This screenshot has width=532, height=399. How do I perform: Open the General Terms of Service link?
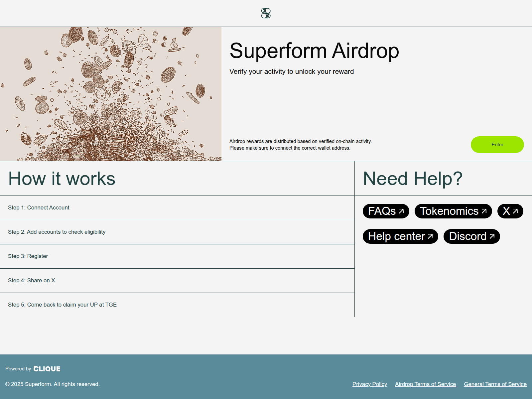495,384
